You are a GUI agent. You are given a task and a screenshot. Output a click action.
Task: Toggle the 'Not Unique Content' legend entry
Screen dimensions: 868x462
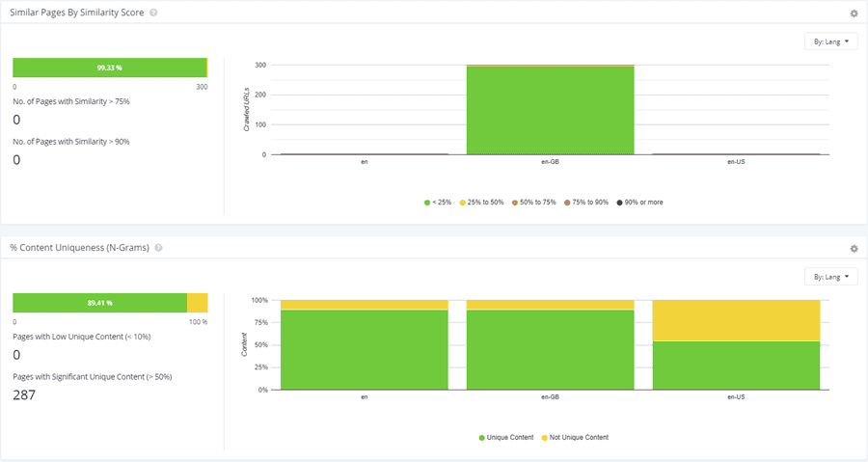575,438
